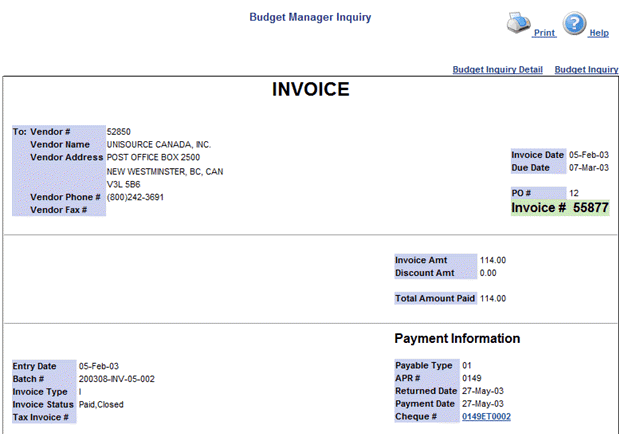Click payable type value 01
The width and height of the screenshot is (619, 434).
click(x=467, y=366)
